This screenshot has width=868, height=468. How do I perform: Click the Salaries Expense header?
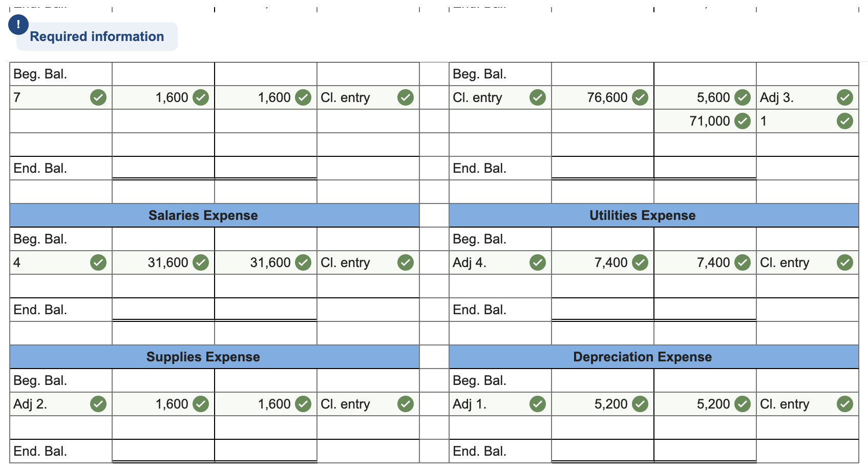tap(203, 215)
